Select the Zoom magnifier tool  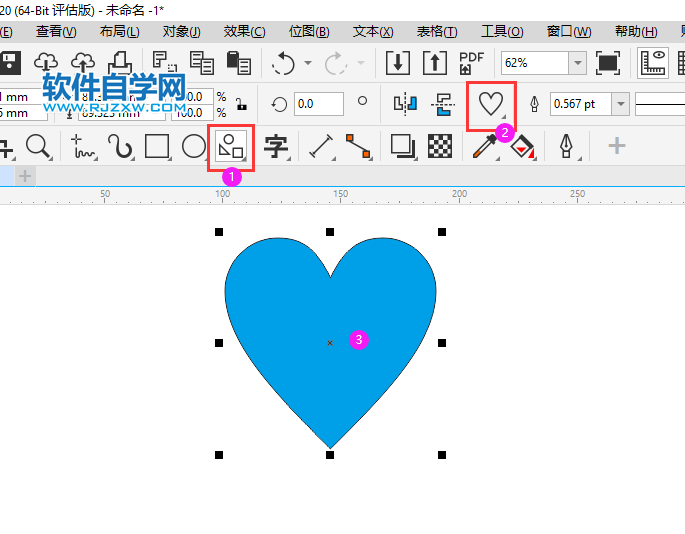click(x=38, y=146)
